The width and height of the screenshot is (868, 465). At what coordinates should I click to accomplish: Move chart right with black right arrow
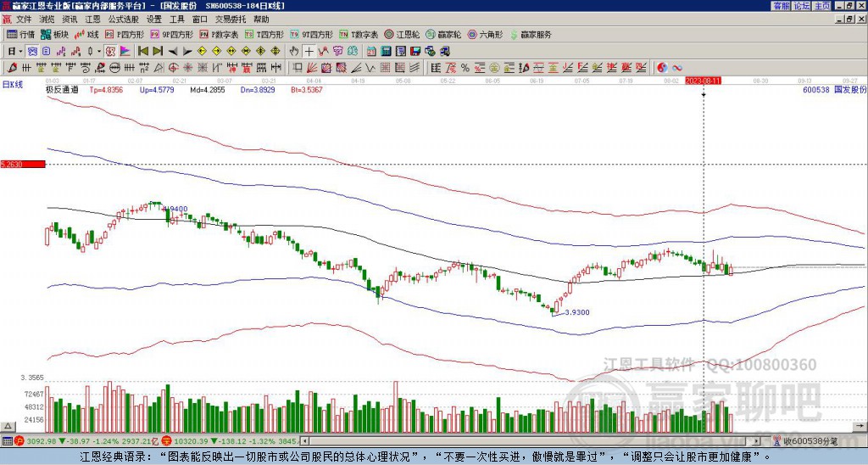pyautogui.click(x=187, y=52)
